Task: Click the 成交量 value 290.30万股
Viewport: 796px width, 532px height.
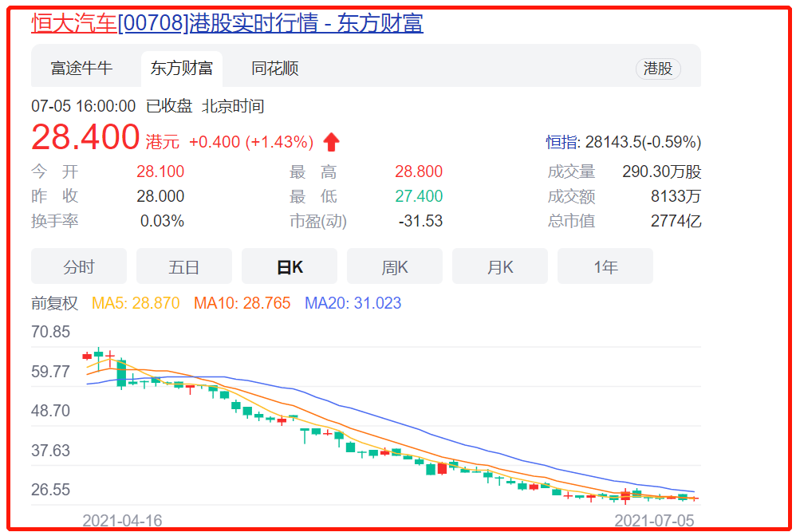Action: tap(662, 171)
